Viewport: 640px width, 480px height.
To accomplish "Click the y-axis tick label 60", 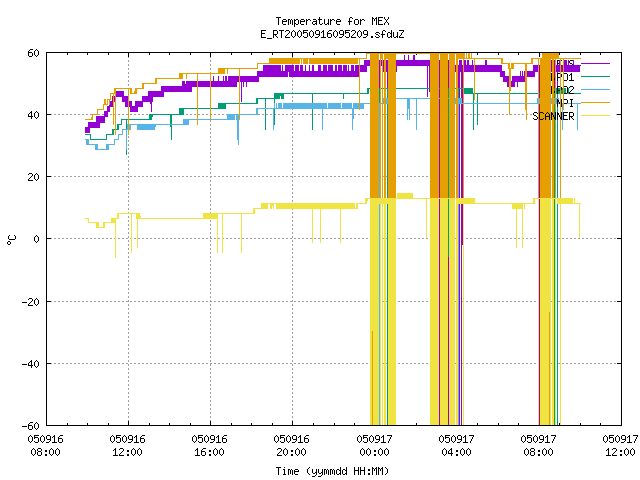I will click(33, 53).
